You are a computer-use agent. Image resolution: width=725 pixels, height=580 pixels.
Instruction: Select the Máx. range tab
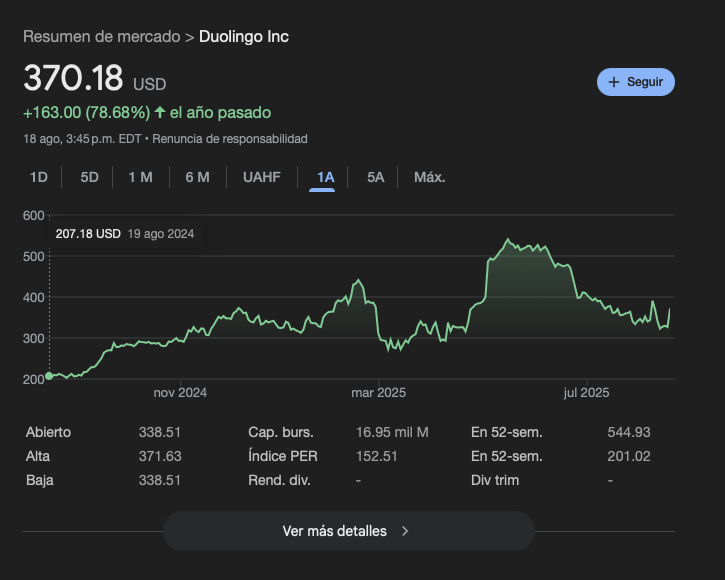[x=430, y=177]
